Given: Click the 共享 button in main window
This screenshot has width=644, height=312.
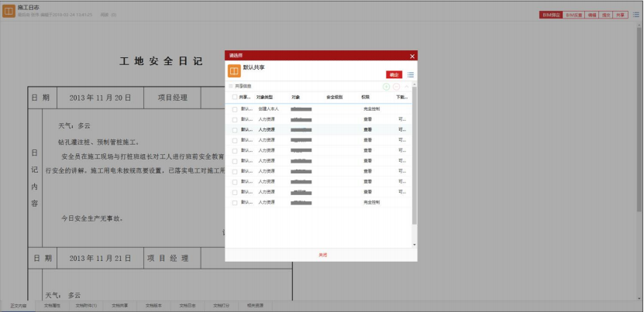Looking at the screenshot, I should 620,15.
